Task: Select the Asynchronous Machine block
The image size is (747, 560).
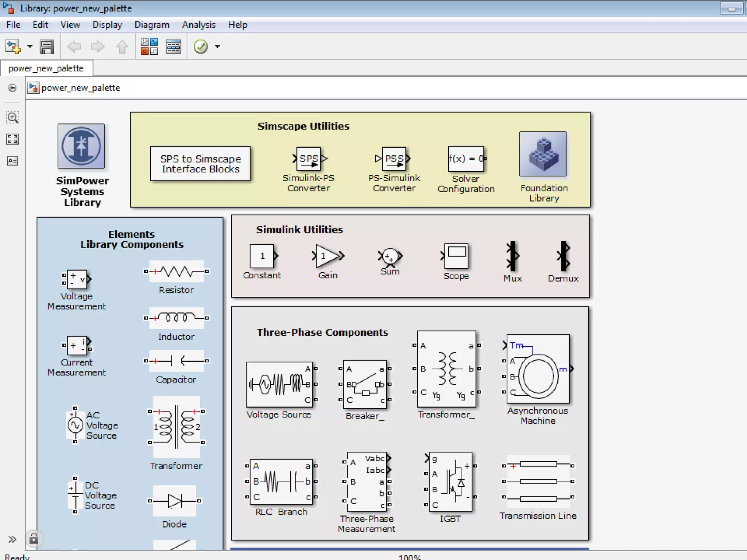Action: pyautogui.click(x=538, y=369)
